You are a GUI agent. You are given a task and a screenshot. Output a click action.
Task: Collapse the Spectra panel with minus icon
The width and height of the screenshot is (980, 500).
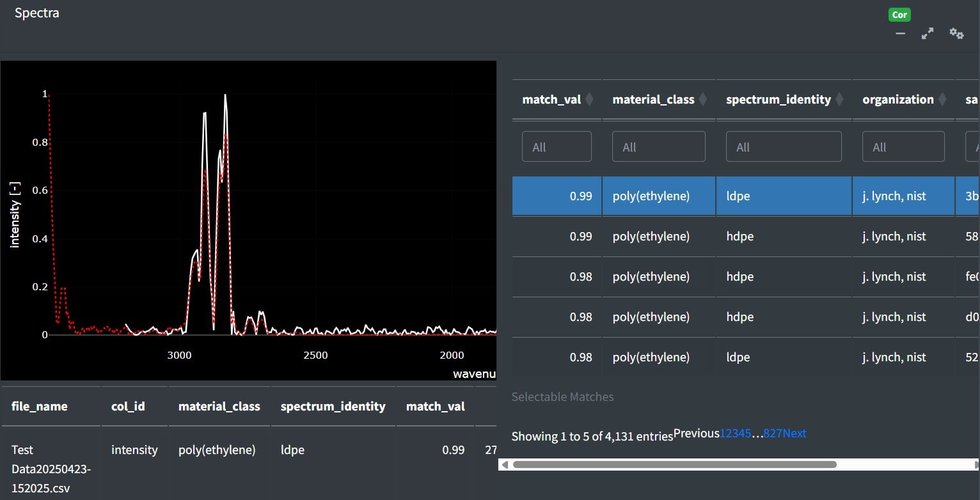pos(900,33)
